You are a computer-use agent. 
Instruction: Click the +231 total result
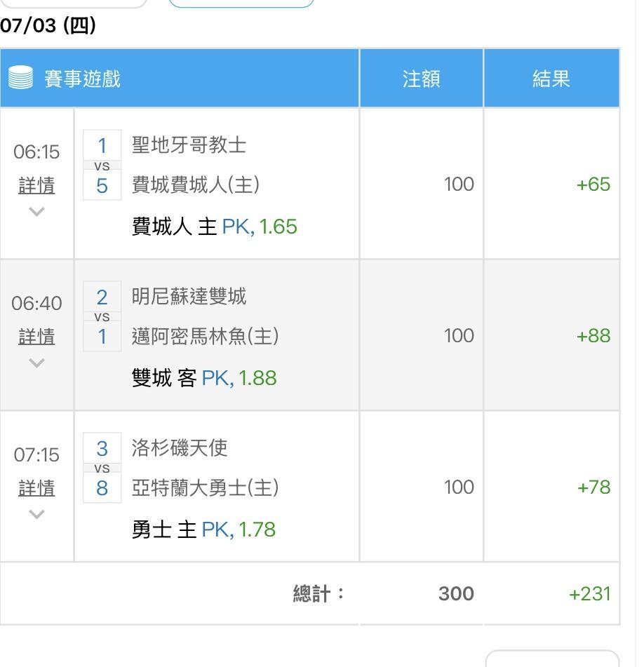(590, 593)
